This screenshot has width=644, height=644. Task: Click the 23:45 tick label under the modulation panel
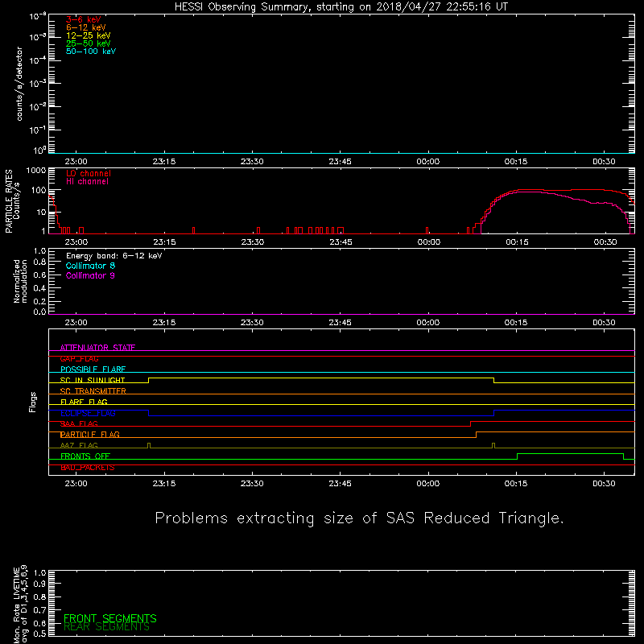coord(340,323)
